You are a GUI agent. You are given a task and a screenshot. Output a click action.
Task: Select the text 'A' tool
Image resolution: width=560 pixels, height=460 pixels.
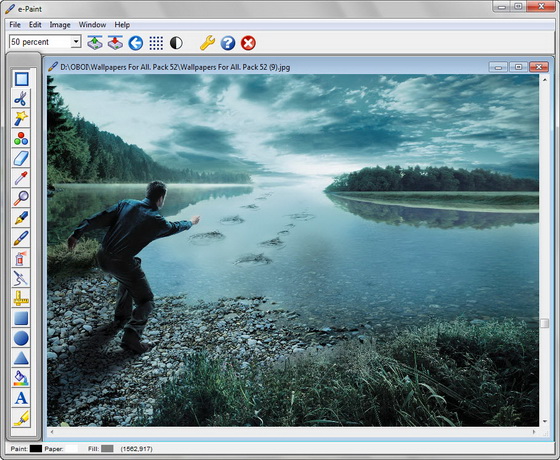[21, 398]
